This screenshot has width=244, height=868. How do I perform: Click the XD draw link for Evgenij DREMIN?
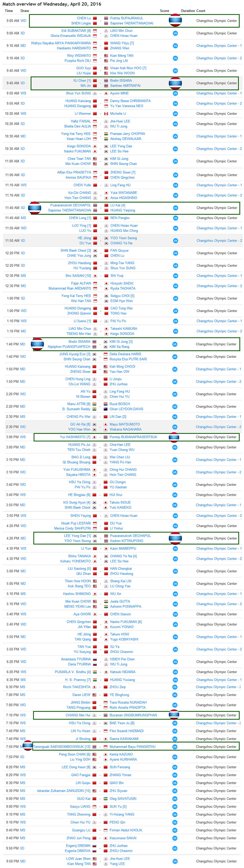pos(23,848)
